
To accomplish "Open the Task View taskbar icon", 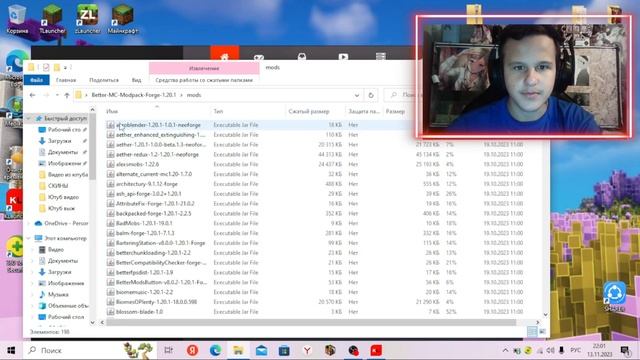I will pos(168,350).
